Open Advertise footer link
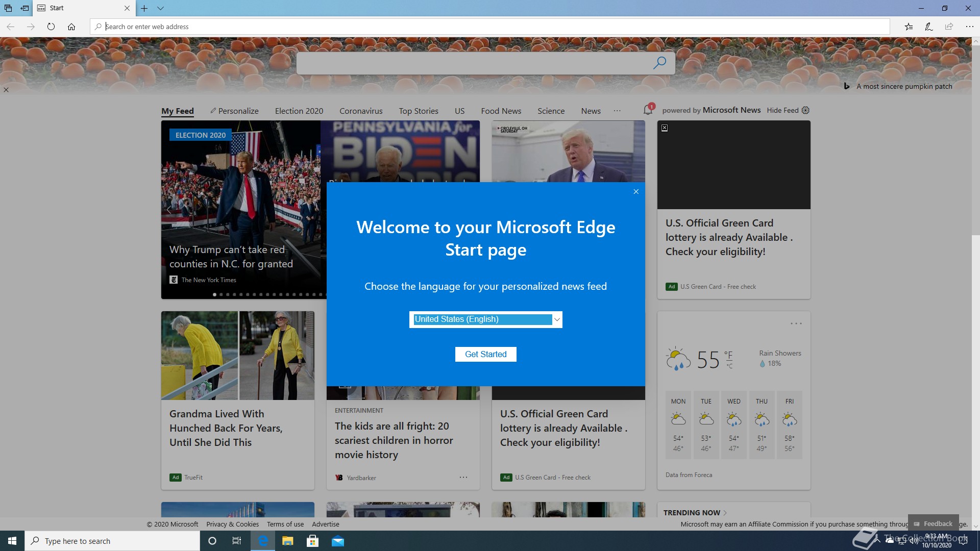 click(x=325, y=524)
